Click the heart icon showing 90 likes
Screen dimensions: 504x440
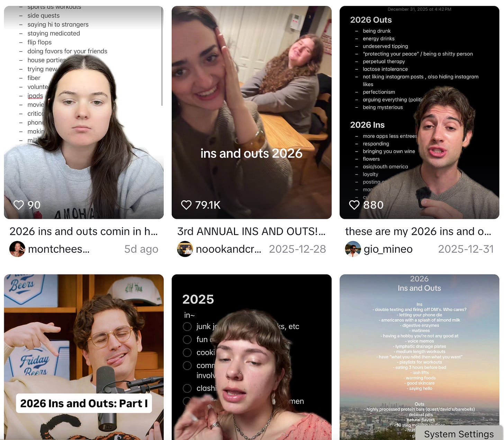(x=18, y=205)
